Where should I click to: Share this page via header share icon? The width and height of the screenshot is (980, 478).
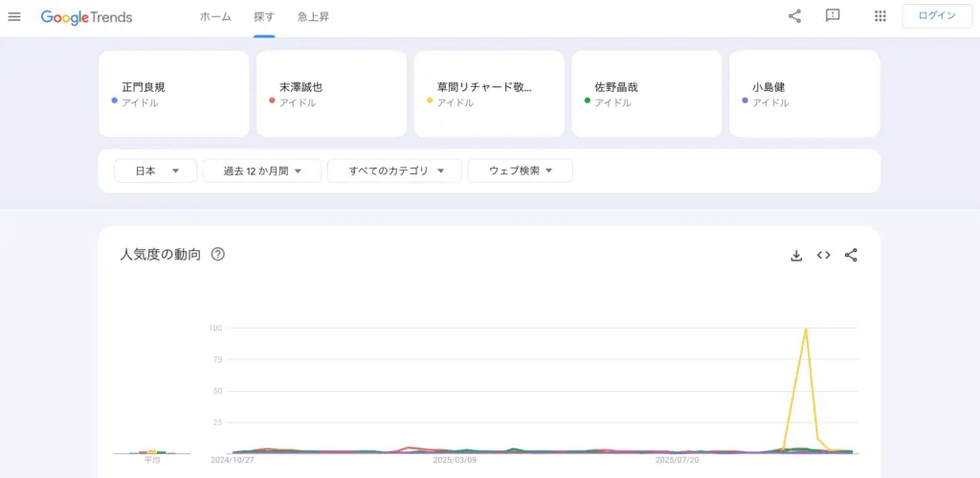click(794, 16)
